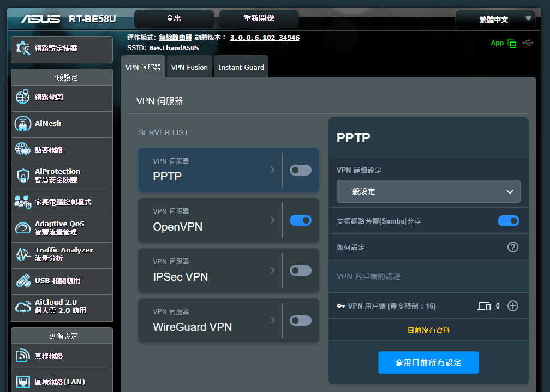The width and height of the screenshot is (550, 392).
Task: Disable the OpenVPN server toggle
Action: [x=301, y=220]
